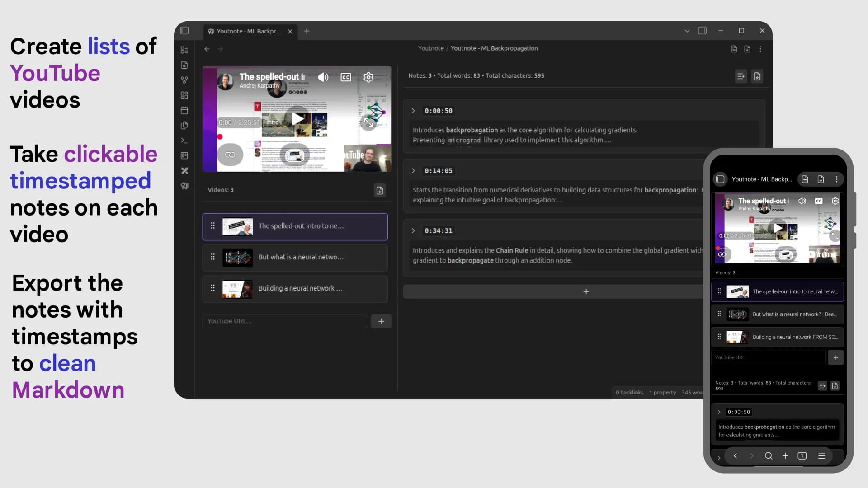The image size is (868, 488).
Task: Focus the phone YouTube URL field
Action: coord(768,357)
